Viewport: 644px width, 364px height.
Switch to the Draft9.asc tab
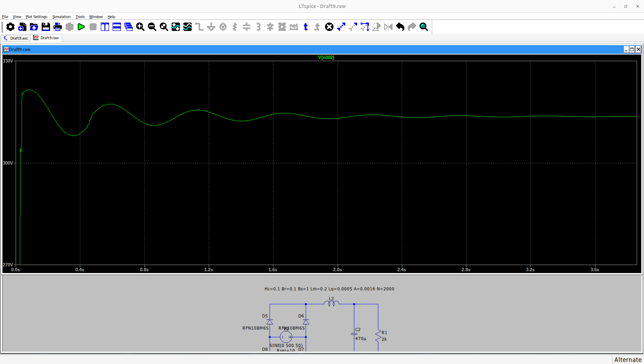[x=16, y=38]
